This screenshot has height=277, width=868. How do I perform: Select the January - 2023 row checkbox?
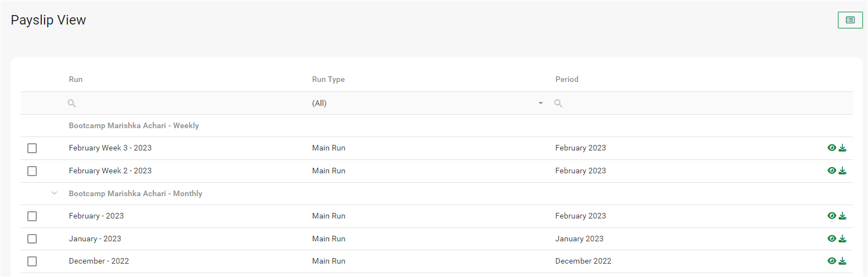tap(32, 239)
